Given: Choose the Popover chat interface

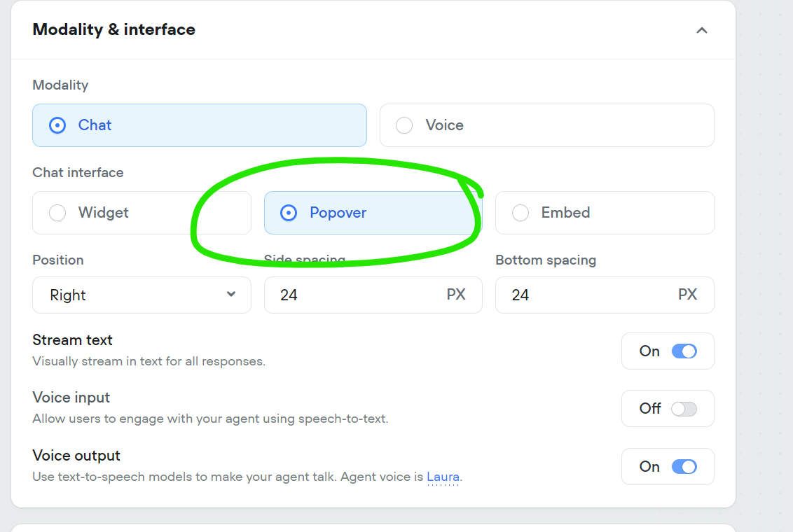Looking at the screenshot, I should [373, 213].
